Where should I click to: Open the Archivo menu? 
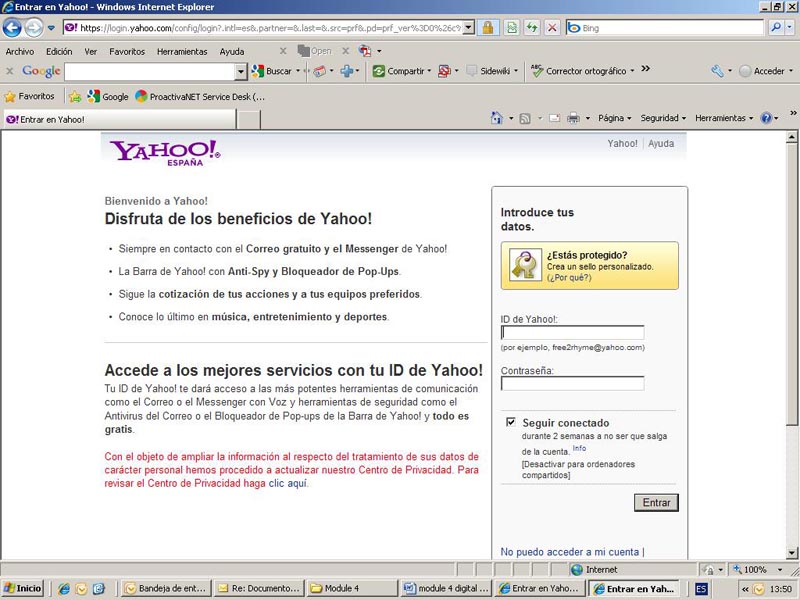pyautogui.click(x=20, y=52)
